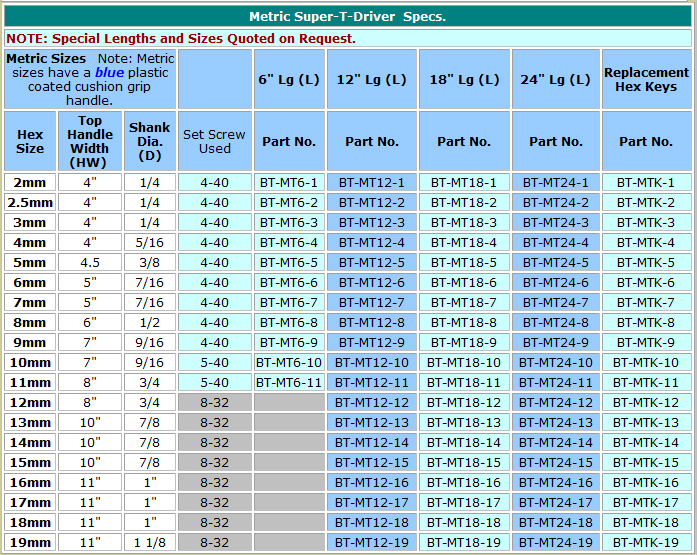
Task: Select replacement key BT-MTK-5
Action: [x=646, y=262]
